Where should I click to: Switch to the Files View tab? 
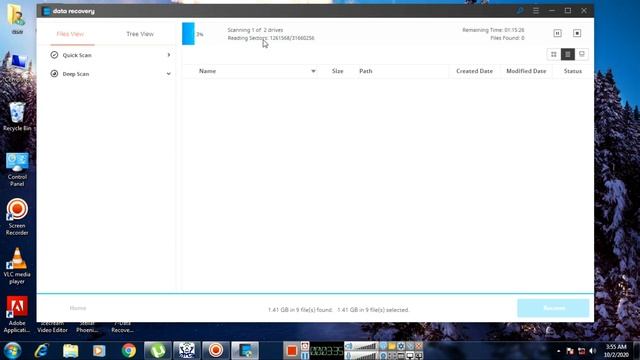click(x=70, y=34)
